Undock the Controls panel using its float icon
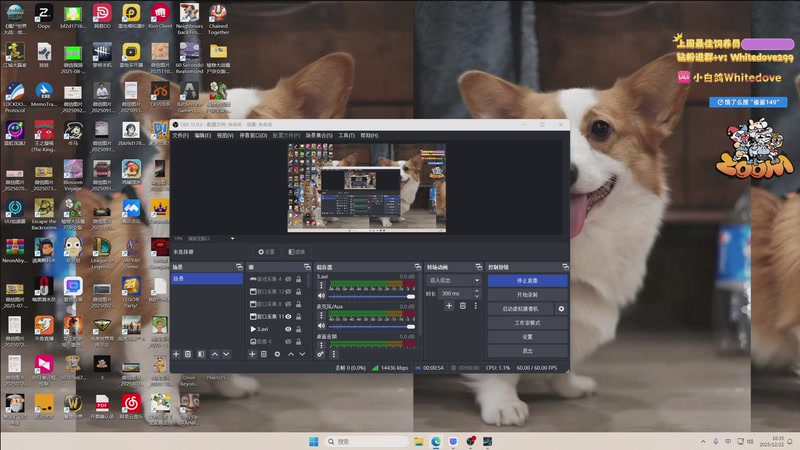 click(x=565, y=267)
